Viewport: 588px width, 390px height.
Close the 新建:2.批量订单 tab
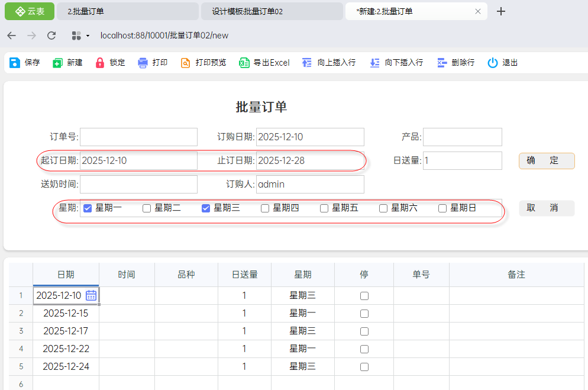(x=478, y=12)
